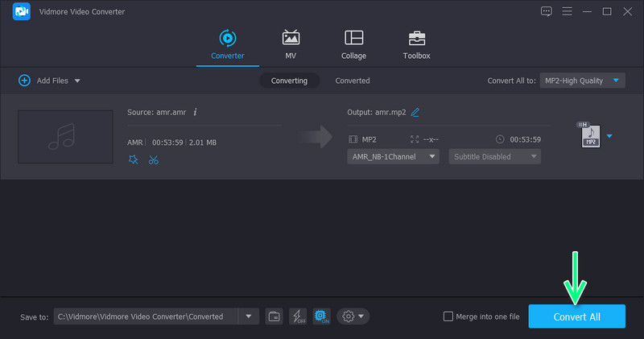The height and width of the screenshot is (339, 644).
Task: Rename output with the pencil icon
Action: [415, 112]
